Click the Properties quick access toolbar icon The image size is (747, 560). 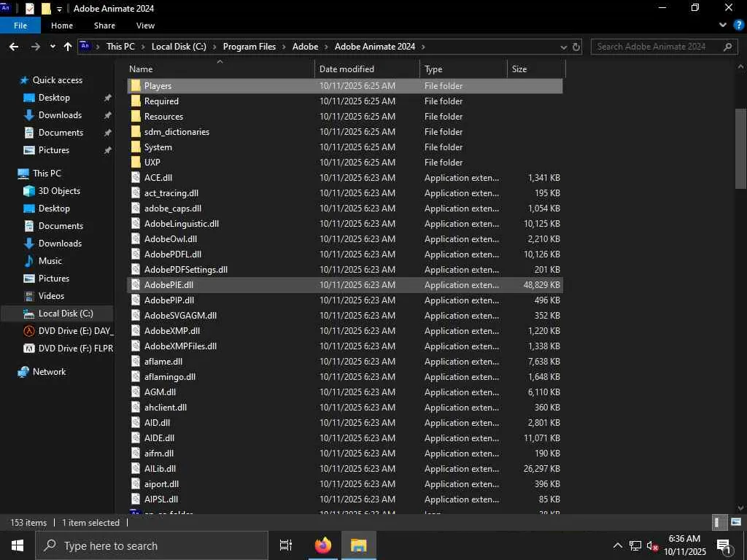point(29,9)
